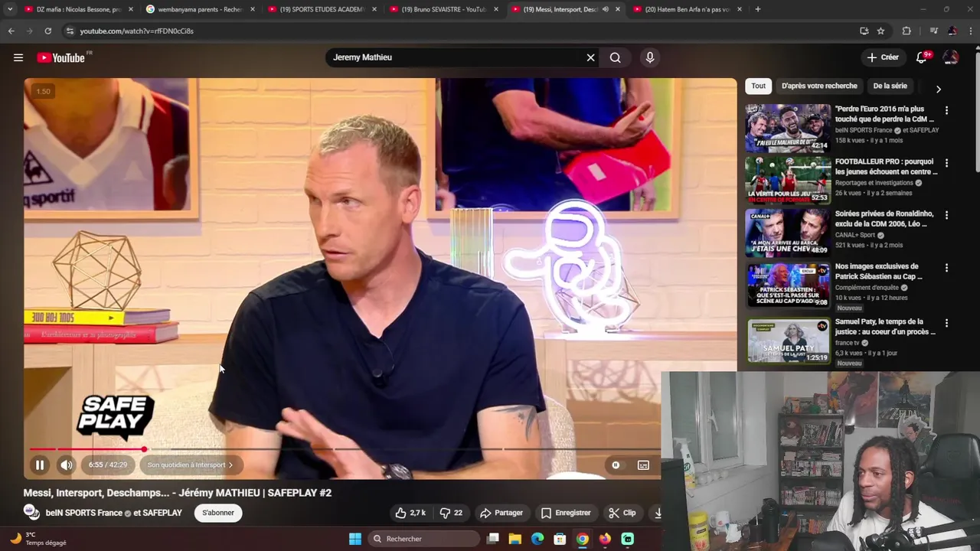
Task: Open 'Nos images exclusives de Patrick Sébastien' title
Action: [x=880, y=271]
